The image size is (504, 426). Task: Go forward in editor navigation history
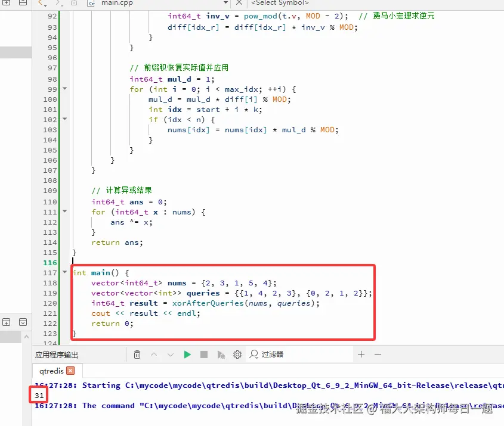tap(58, 3)
